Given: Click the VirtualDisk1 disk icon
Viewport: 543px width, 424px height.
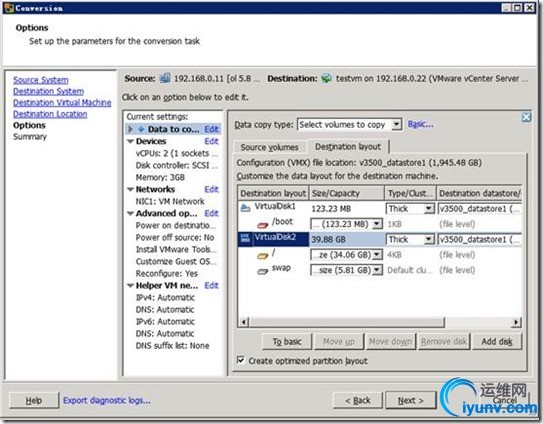Looking at the screenshot, I should point(246,207).
